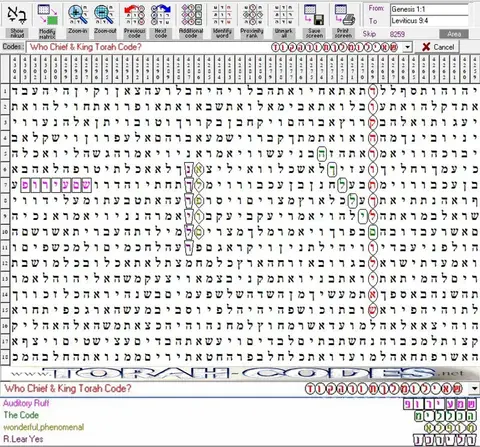Image resolution: width=480 pixels, height=447 pixels.
Task: Click the Zoom-out magnifier icon
Action: click(x=105, y=15)
